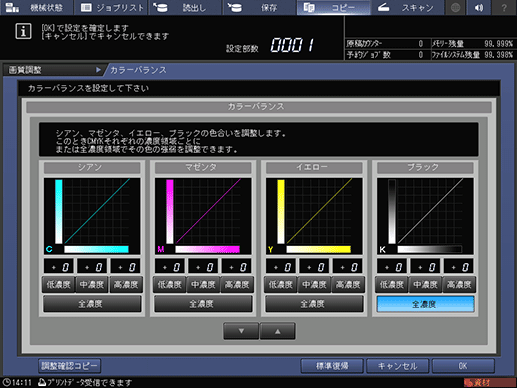Screen dimensions: 517x388
Task: Click the printer data status icon
Action: (x=42, y=382)
